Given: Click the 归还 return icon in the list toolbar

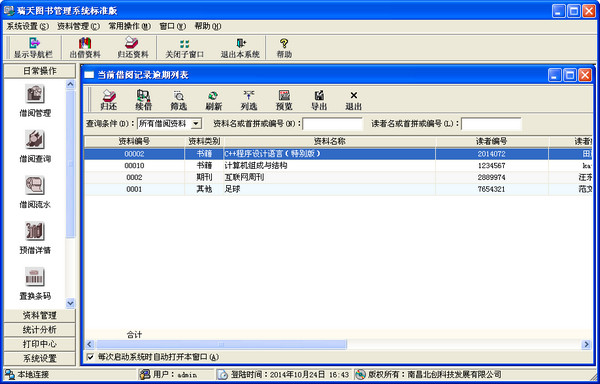Looking at the screenshot, I should coord(109,101).
